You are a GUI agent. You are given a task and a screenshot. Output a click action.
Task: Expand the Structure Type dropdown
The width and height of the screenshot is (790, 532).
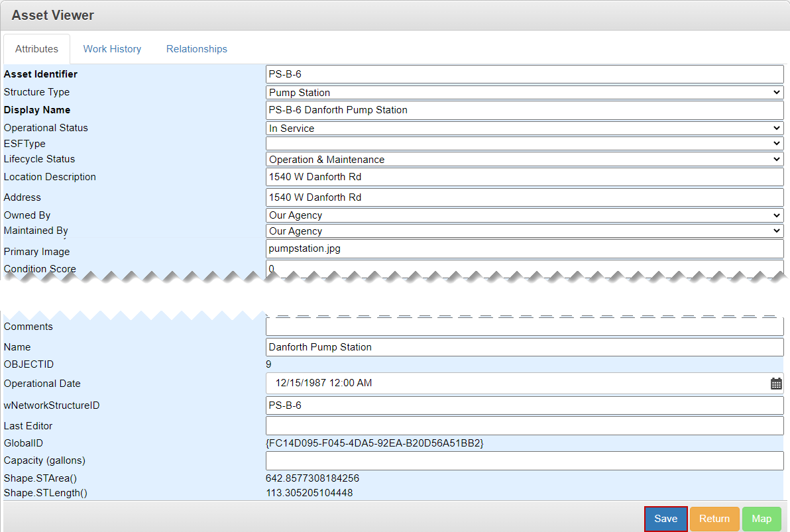pyautogui.click(x=524, y=93)
